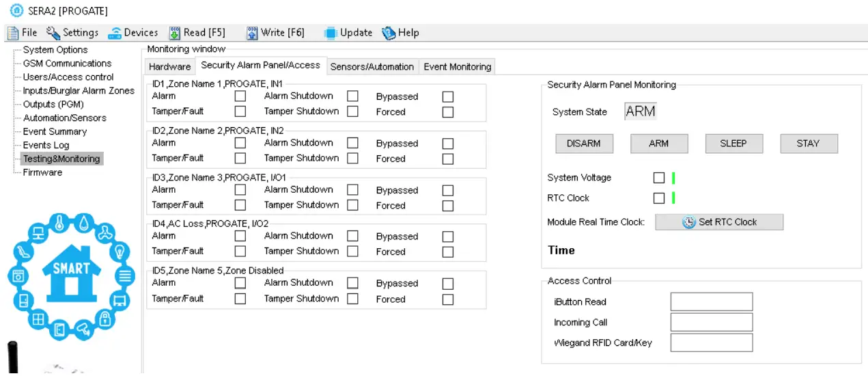Image resolution: width=868 pixels, height=376 pixels.
Task: Click Set RTC Clock button
Action: pos(719,222)
